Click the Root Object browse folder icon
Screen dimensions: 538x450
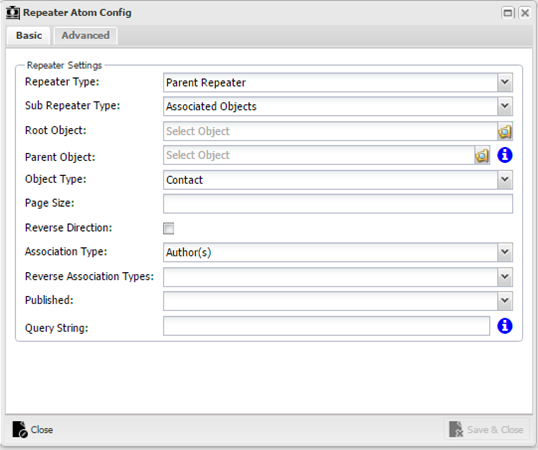coord(505,131)
